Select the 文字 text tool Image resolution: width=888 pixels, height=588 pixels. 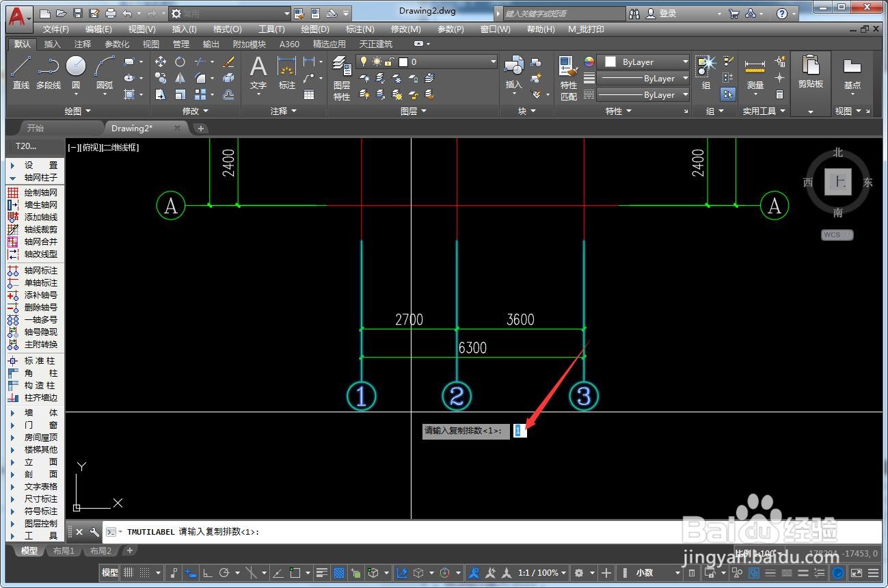[258, 73]
